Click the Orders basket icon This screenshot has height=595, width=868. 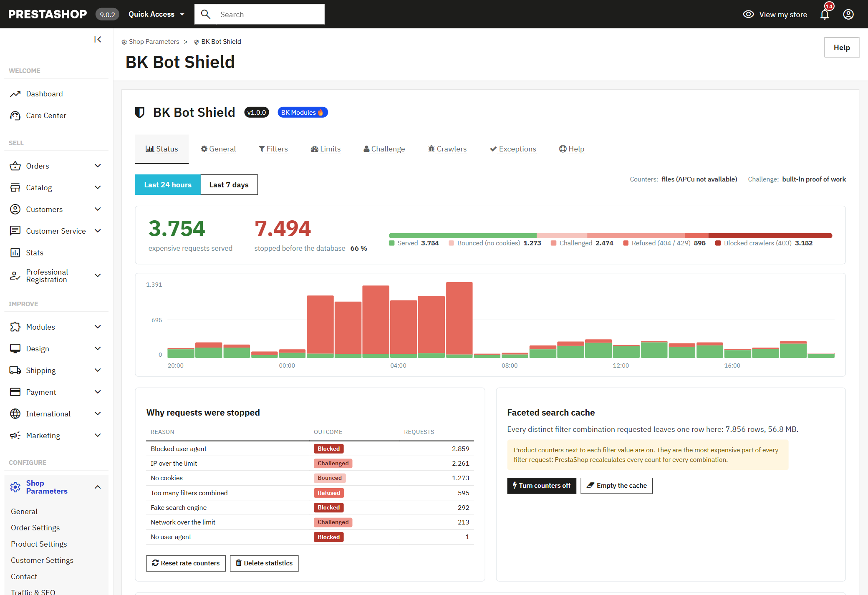pos(15,166)
